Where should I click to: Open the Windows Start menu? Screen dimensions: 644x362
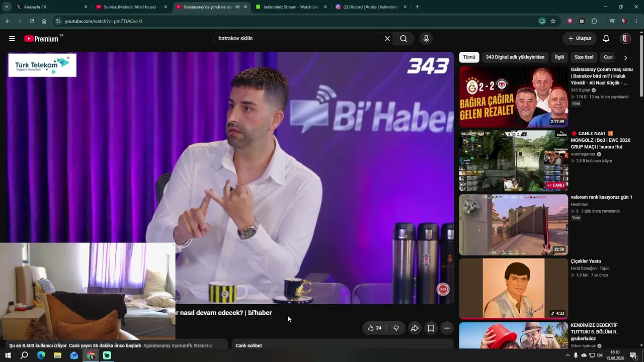(x=8, y=355)
